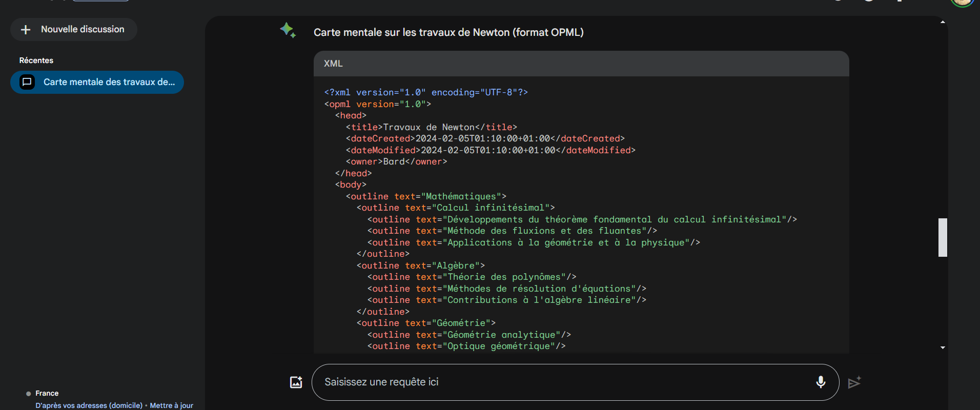
Task: Click the 'Travaux de Newton' title code line
Action: [x=431, y=127]
